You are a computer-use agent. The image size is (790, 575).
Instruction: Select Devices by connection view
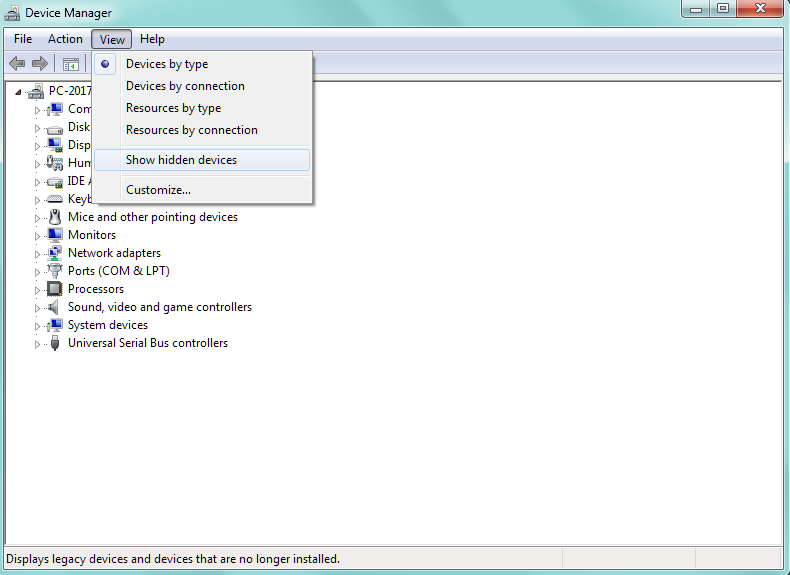pyautogui.click(x=185, y=86)
